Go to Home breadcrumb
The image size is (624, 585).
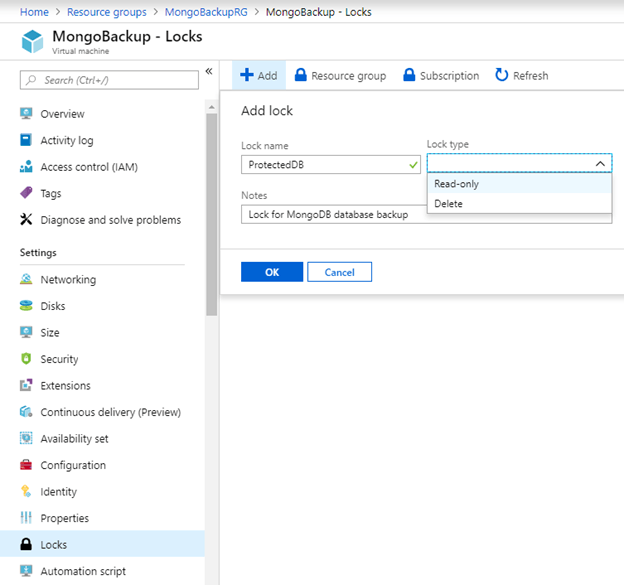tap(34, 12)
